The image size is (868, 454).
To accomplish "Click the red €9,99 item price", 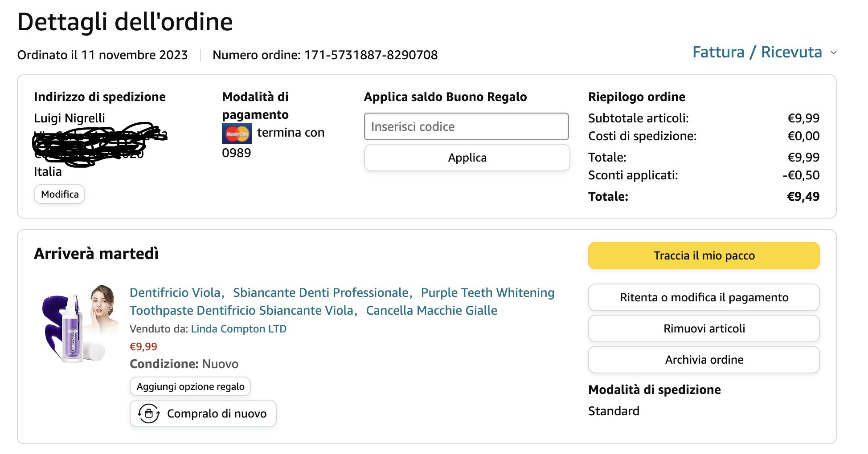I will [x=143, y=347].
